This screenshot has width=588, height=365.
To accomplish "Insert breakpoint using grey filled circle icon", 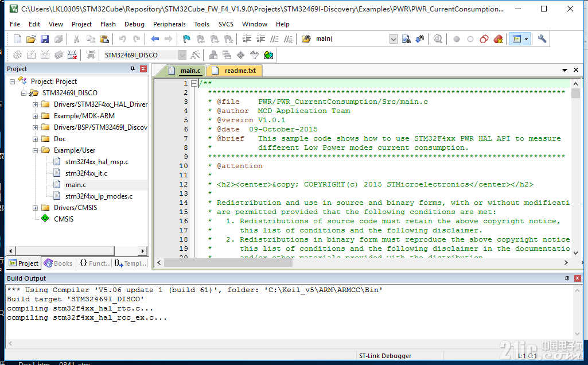I will (x=457, y=39).
